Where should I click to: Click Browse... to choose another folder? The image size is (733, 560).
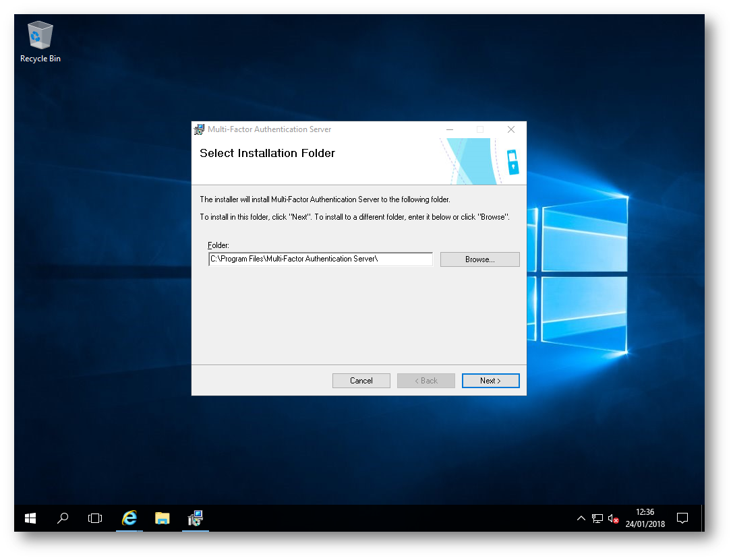click(x=479, y=259)
